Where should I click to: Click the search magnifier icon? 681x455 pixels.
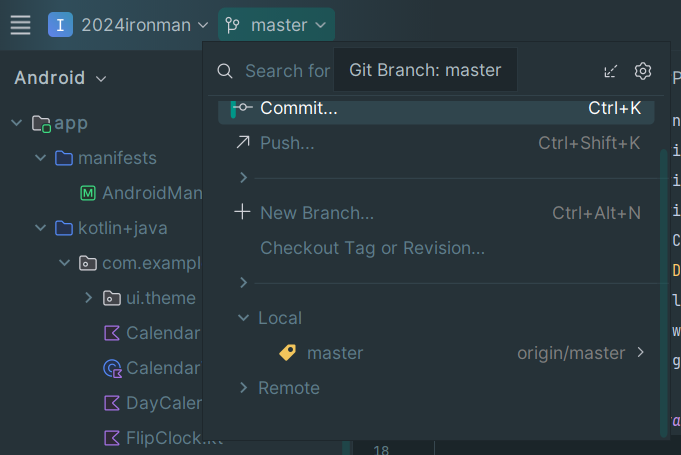tap(226, 71)
